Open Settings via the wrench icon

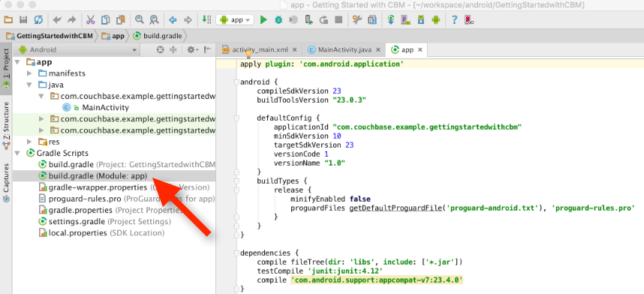point(357,19)
